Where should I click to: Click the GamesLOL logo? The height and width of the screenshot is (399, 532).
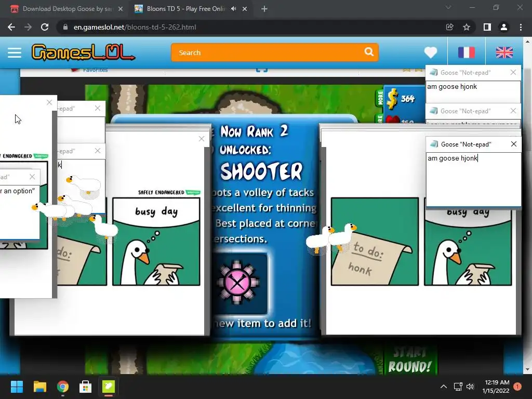84,52
